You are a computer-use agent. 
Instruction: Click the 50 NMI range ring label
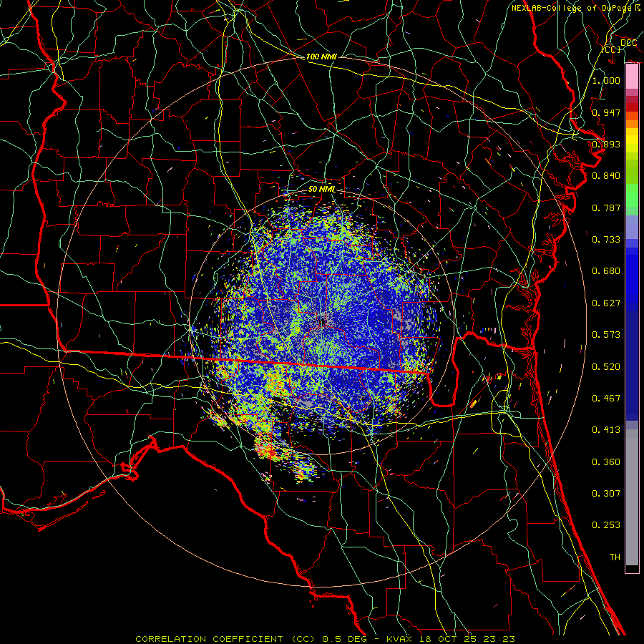(321, 190)
